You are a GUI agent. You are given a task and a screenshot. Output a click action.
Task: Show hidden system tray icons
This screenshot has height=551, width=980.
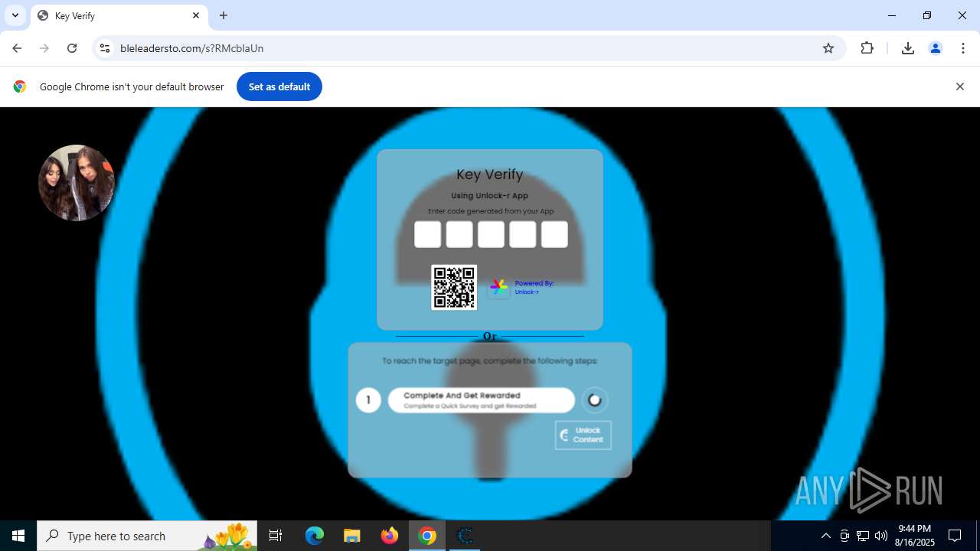click(825, 536)
